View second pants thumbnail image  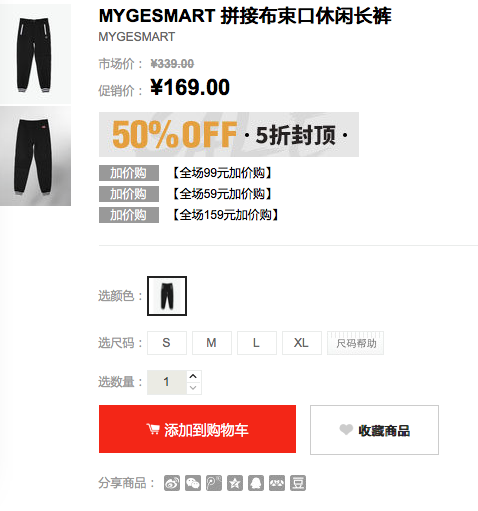tap(35, 156)
